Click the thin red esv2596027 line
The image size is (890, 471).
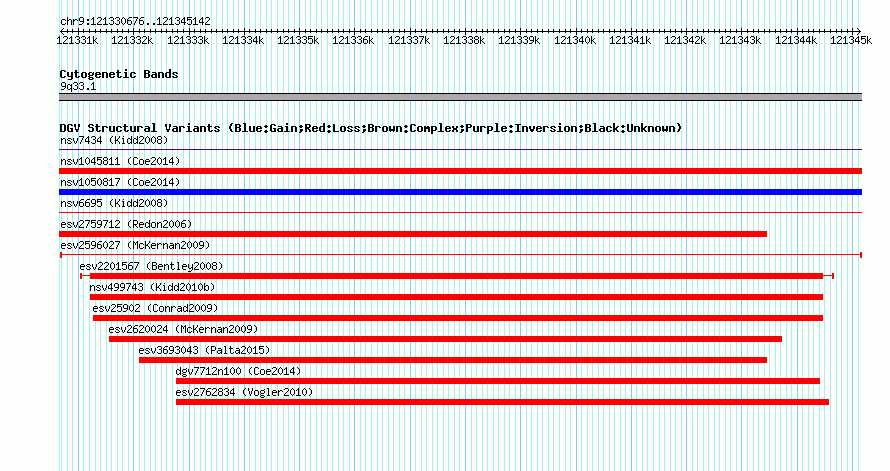(460, 255)
